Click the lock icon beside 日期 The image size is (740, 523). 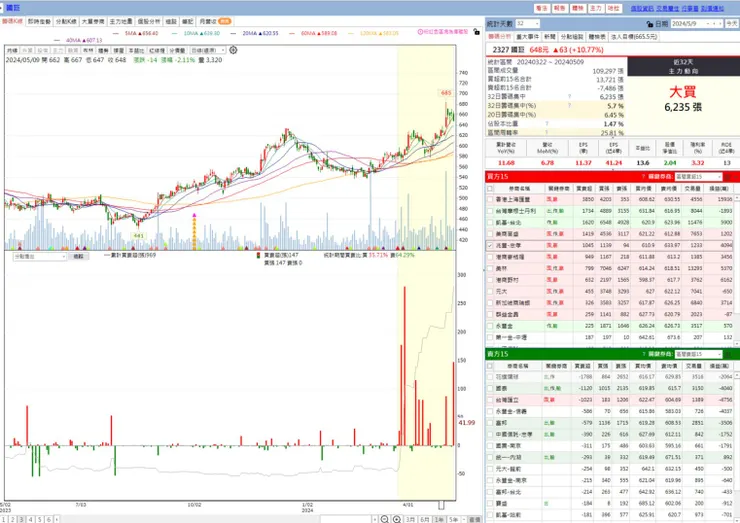(650, 24)
